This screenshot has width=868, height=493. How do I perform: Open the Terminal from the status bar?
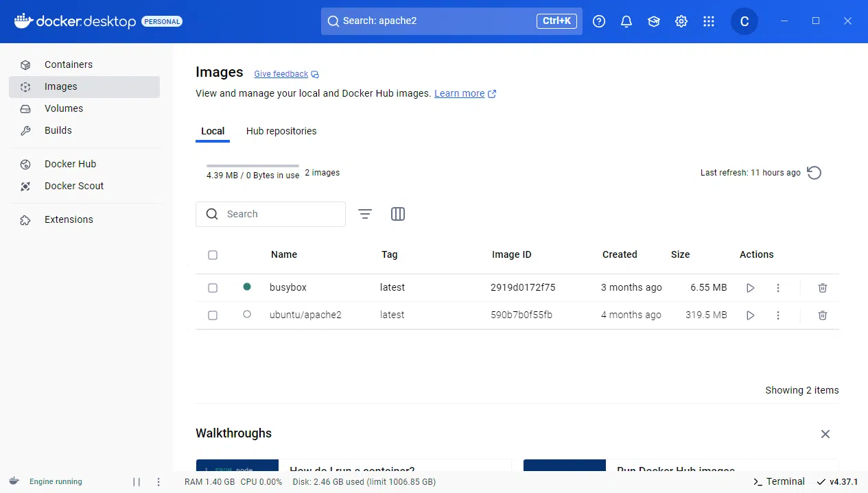(x=779, y=481)
